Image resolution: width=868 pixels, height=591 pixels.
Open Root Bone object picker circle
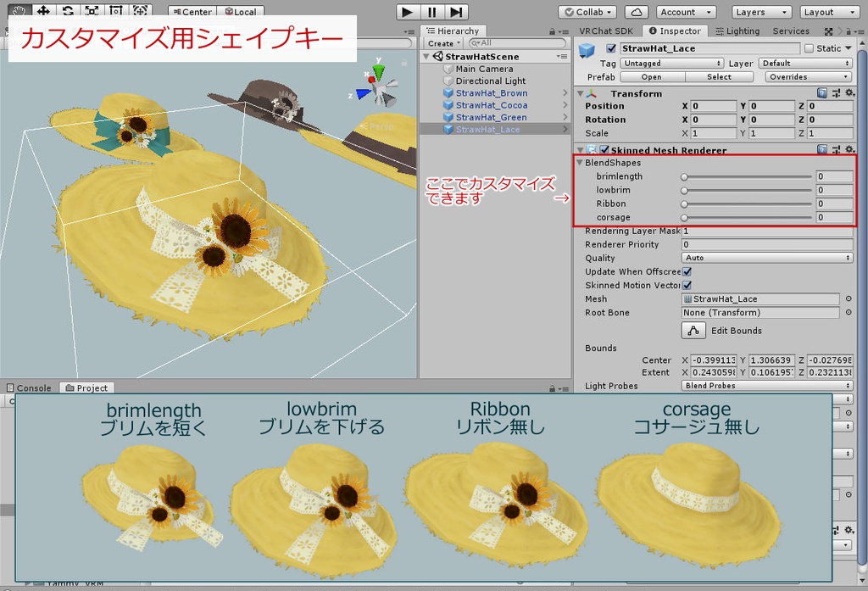coord(848,312)
